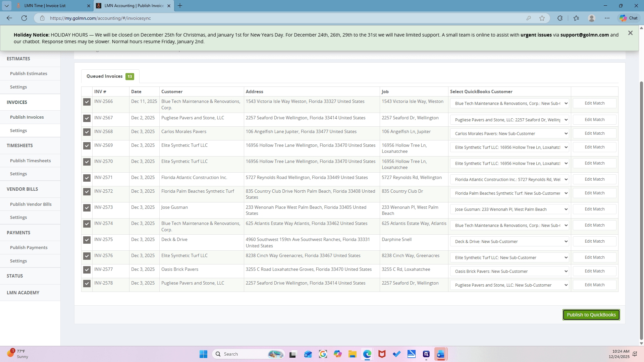
Task: Click the browser address bar URL
Action: 100,18
